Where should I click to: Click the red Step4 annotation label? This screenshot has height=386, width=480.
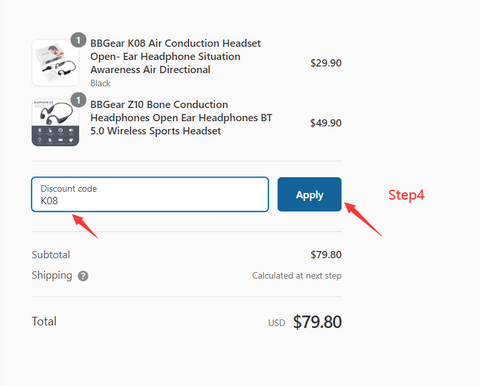pos(406,195)
